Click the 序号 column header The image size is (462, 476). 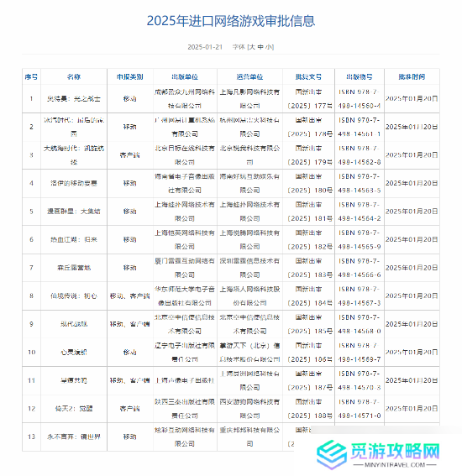point(31,76)
